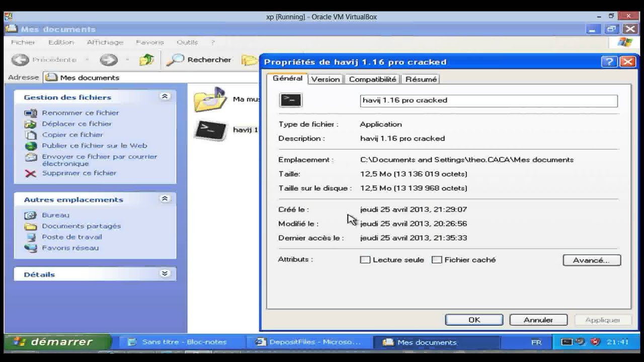Click the Envoyer par courrier électronique icon

click(31, 157)
